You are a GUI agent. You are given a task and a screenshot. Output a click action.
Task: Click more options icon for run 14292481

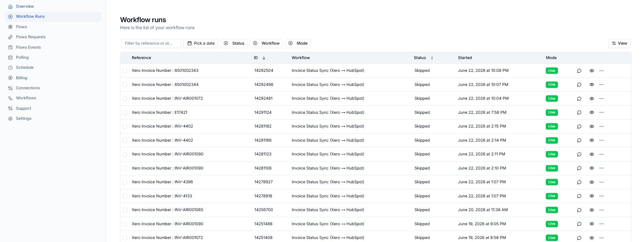point(602,99)
